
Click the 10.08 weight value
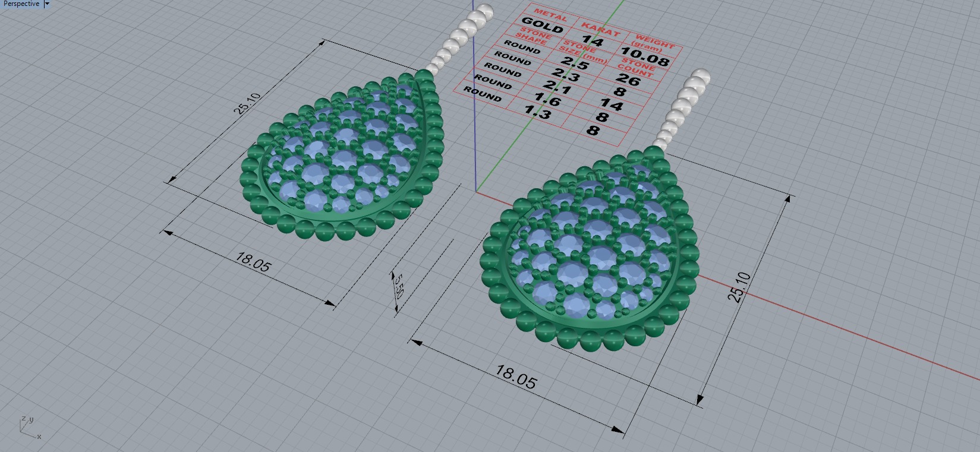tap(645, 58)
